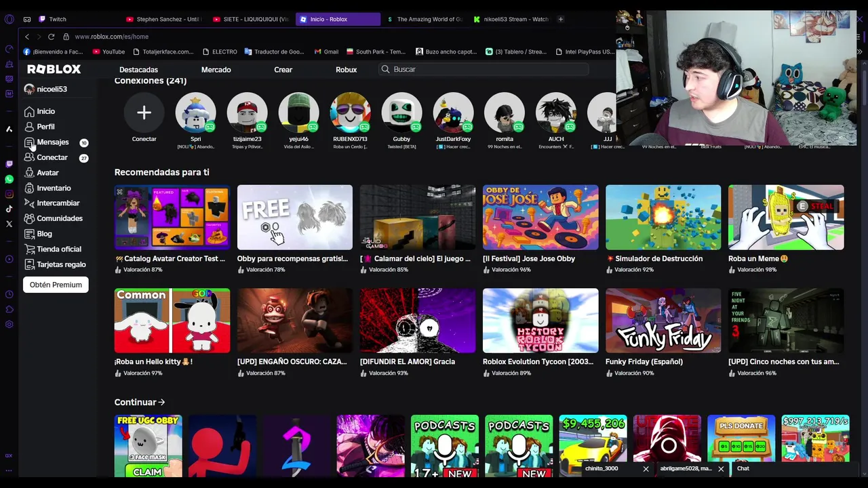The width and height of the screenshot is (868, 488).
Task: Open tizijaime23's connection avatar
Action: click(247, 113)
